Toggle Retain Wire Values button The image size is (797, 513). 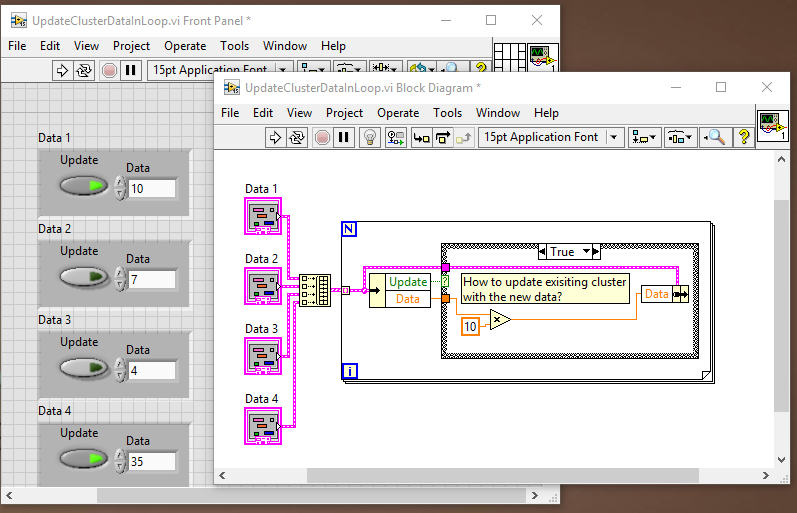point(396,137)
